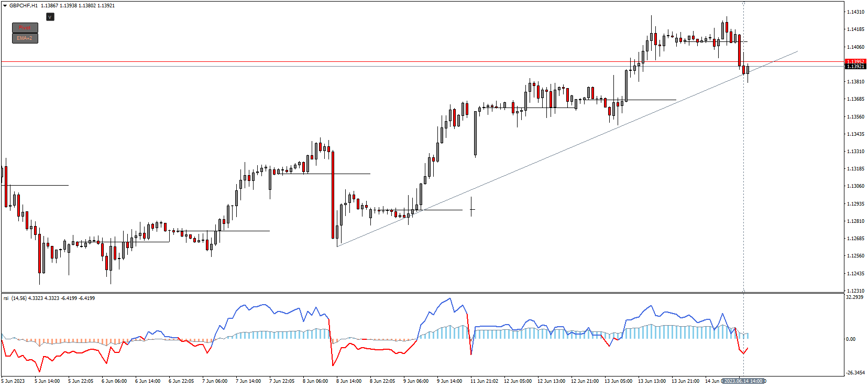Click the 6 Jun 06:00 time label
The height and width of the screenshot is (387, 868).
point(114,381)
